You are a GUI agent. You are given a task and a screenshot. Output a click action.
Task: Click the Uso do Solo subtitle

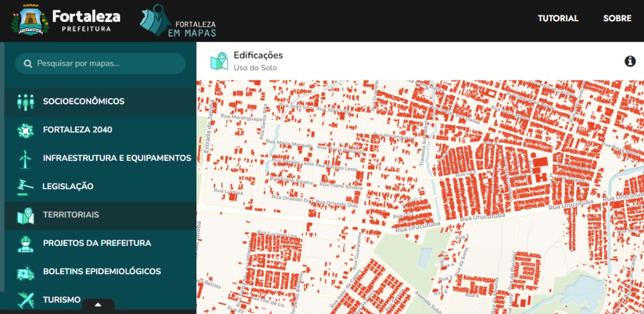coord(255,68)
